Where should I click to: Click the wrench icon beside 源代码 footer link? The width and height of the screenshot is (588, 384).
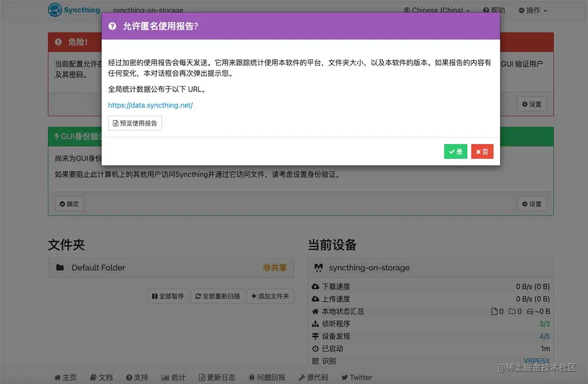pos(302,377)
